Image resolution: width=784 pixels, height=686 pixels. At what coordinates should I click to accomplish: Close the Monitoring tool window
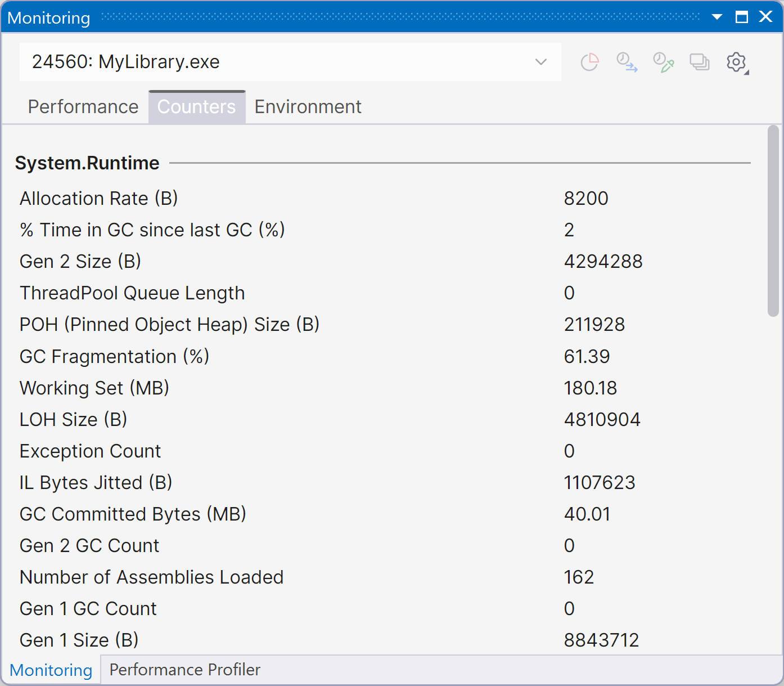click(x=765, y=17)
